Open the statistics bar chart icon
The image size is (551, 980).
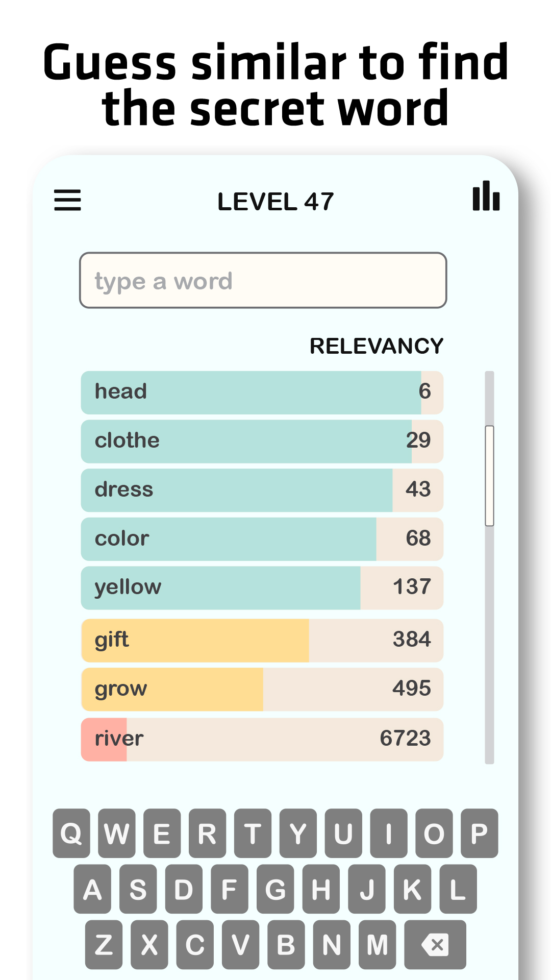click(x=486, y=196)
